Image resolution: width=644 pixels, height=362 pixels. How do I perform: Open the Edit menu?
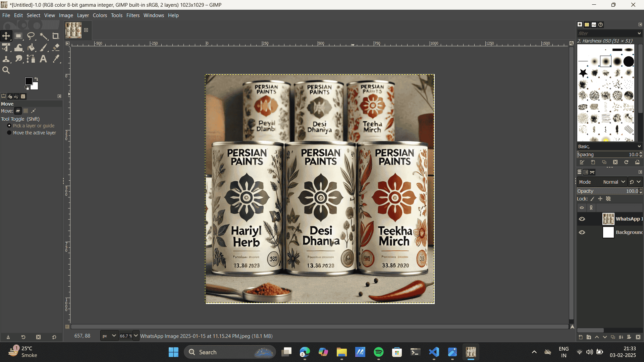[18, 15]
